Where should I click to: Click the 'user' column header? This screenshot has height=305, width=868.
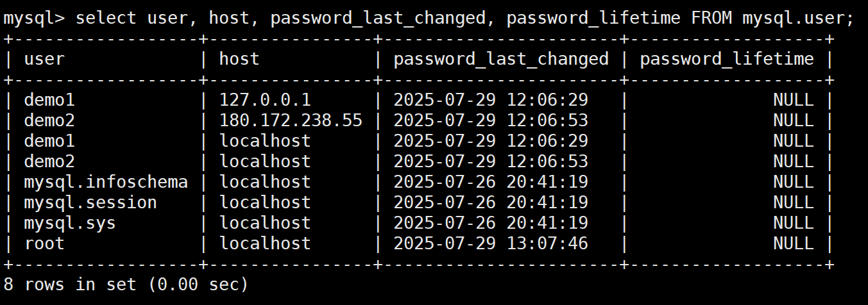coord(44,59)
